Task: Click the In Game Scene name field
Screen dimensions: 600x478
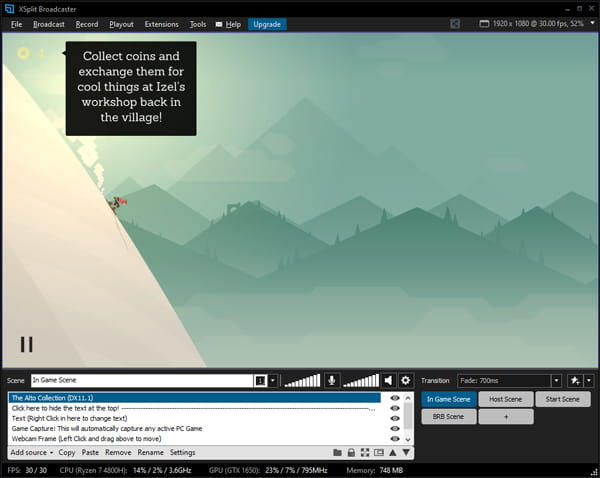Action: pos(142,380)
